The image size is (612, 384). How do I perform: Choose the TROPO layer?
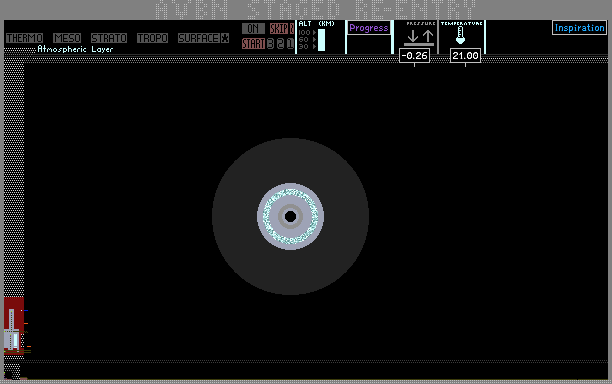pos(152,38)
